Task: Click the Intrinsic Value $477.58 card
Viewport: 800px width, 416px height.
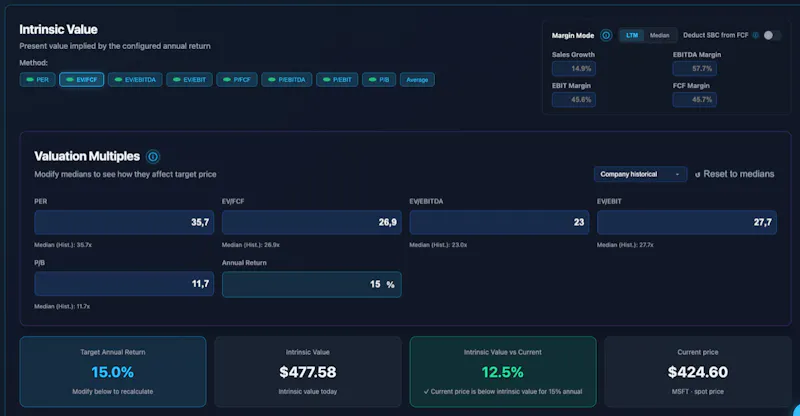Action: coord(308,372)
